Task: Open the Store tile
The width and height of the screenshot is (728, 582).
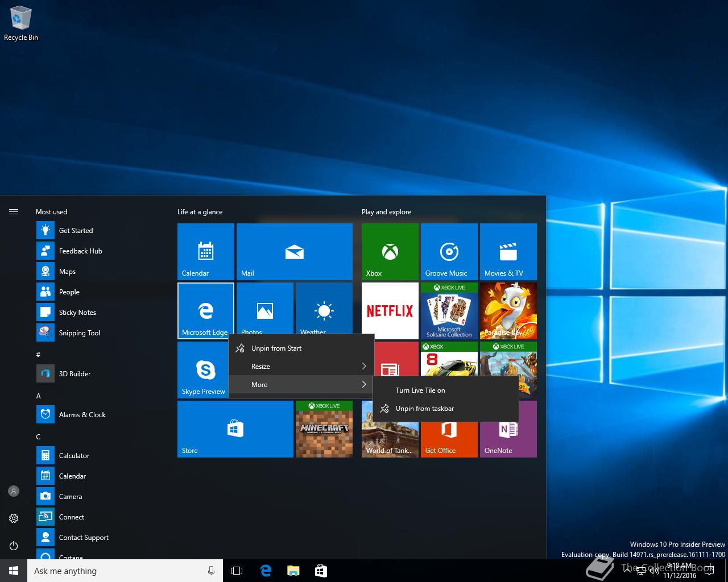Action: point(235,429)
